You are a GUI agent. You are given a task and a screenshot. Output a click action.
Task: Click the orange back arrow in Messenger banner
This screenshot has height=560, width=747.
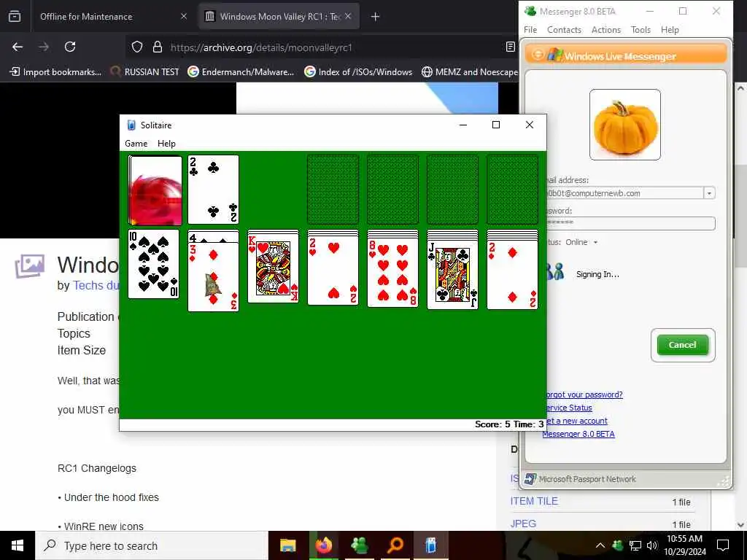(x=538, y=54)
